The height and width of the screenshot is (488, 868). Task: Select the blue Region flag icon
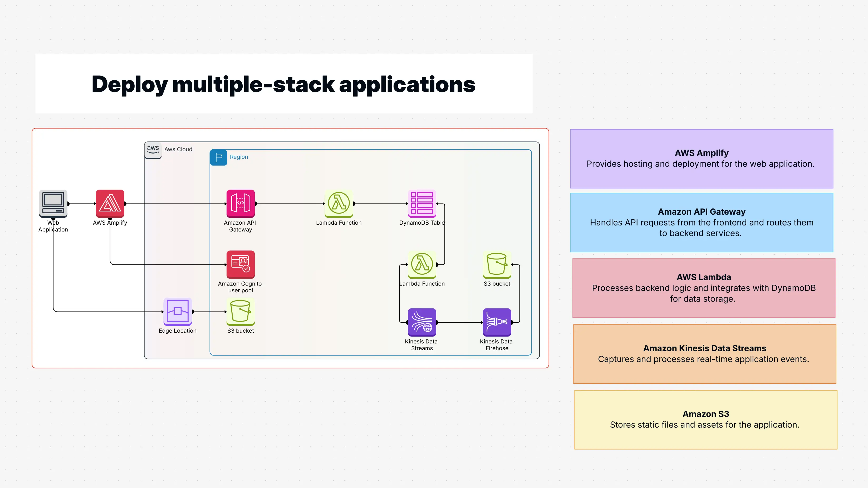point(218,157)
